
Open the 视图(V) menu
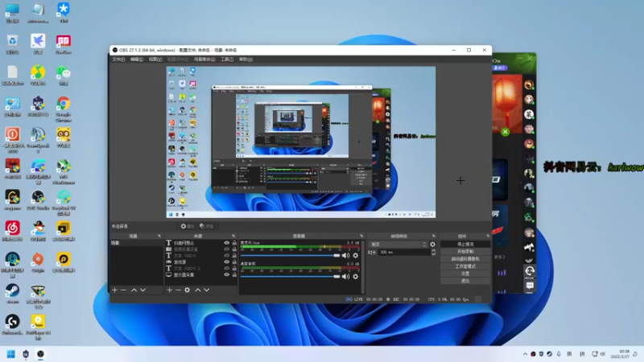[x=155, y=60]
